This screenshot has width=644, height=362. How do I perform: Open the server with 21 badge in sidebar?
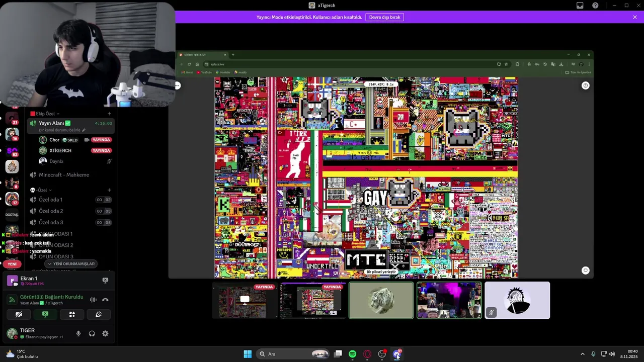click(x=12, y=119)
